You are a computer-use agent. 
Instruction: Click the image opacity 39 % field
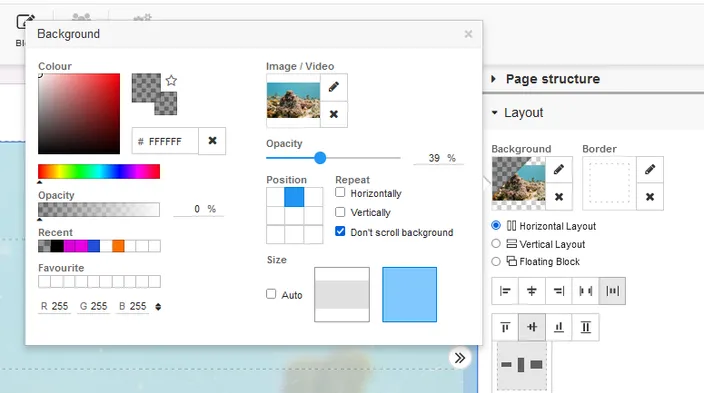click(438, 158)
